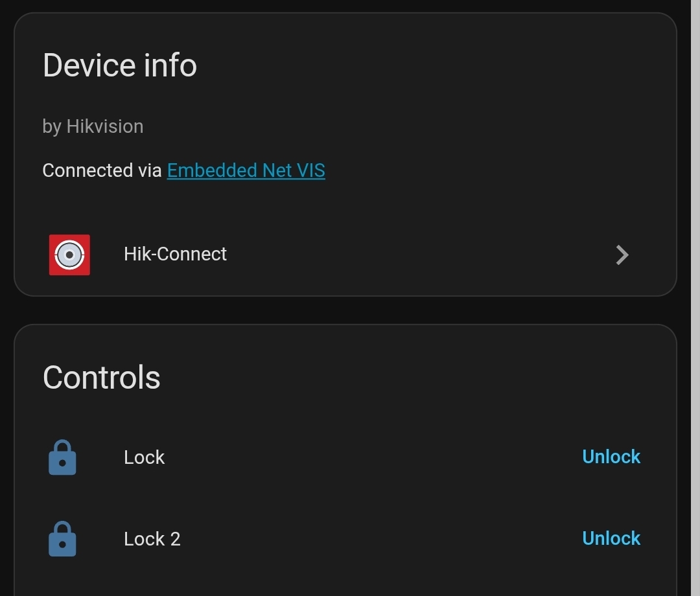The height and width of the screenshot is (596, 700).
Task: Expand Hik-Connect using the right chevron
Action: click(622, 255)
